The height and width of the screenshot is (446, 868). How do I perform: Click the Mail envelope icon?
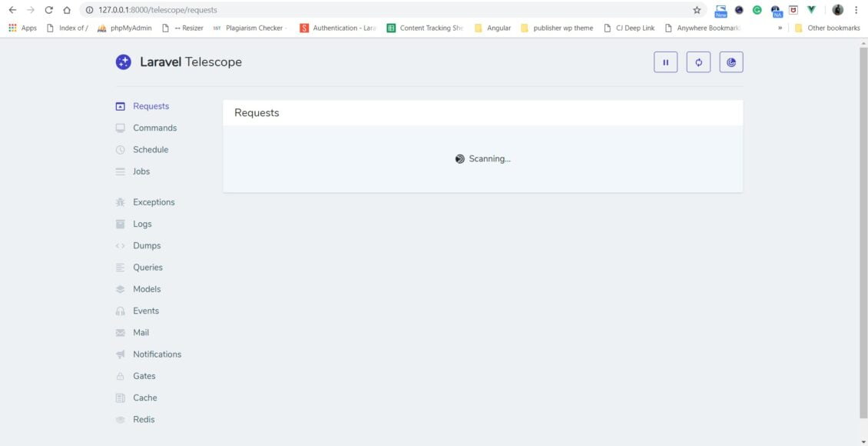(x=121, y=332)
